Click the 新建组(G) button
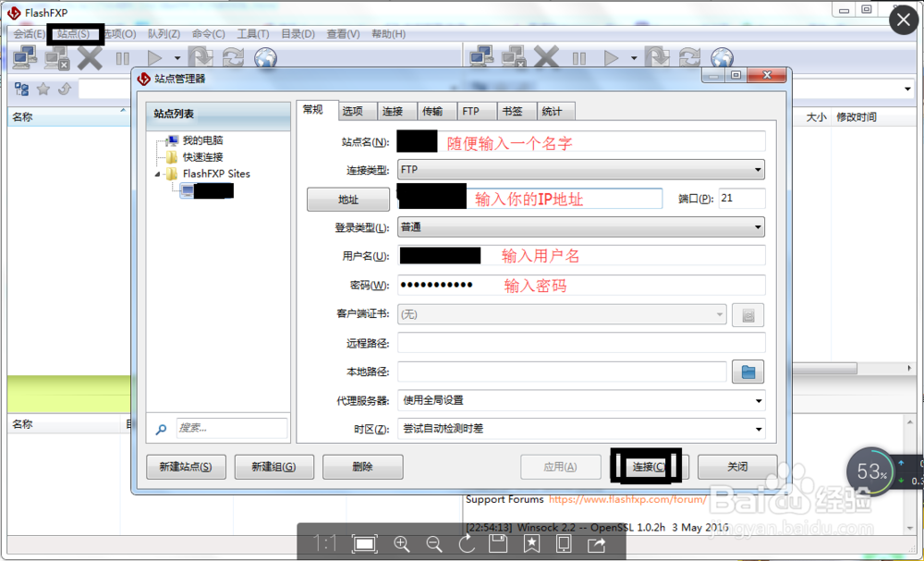The height and width of the screenshot is (561, 924). (274, 467)
